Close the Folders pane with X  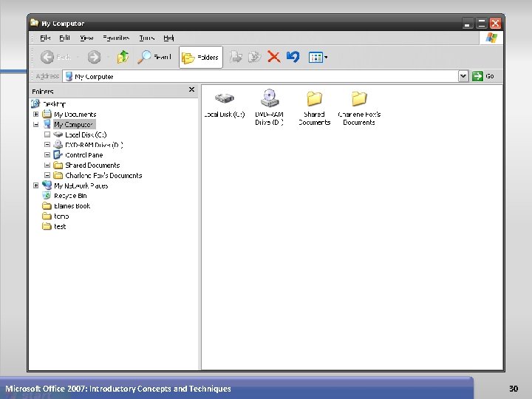pyautogui.click(x=191, y=89)
